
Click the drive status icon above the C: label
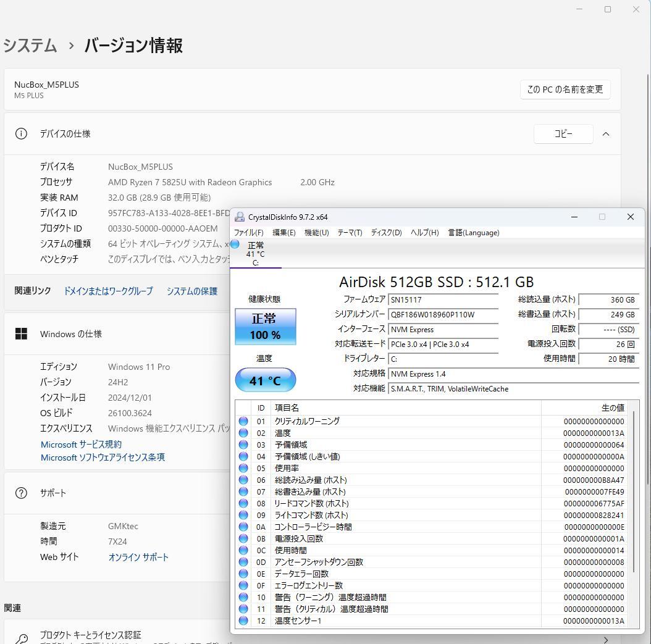click(x=235, y=245)
